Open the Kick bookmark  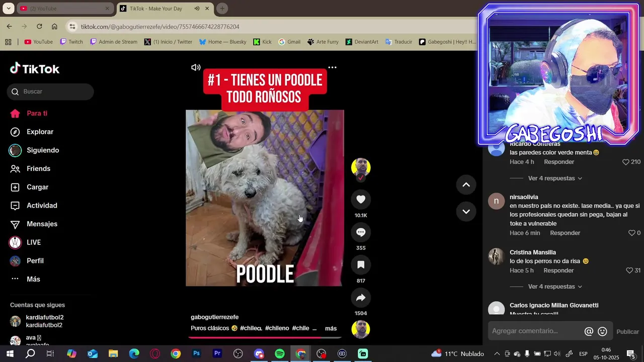click(x=262, y=42)
